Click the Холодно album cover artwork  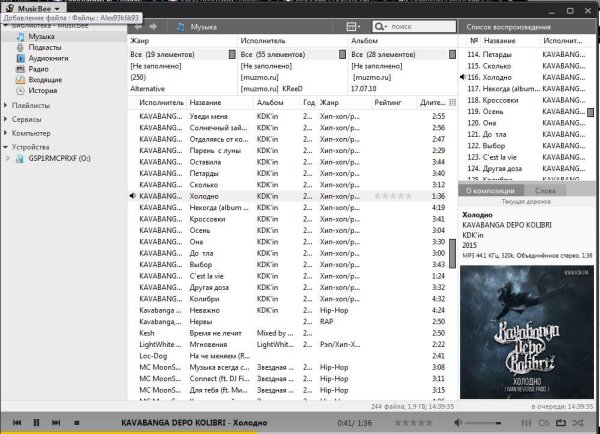tap(527, 332)
